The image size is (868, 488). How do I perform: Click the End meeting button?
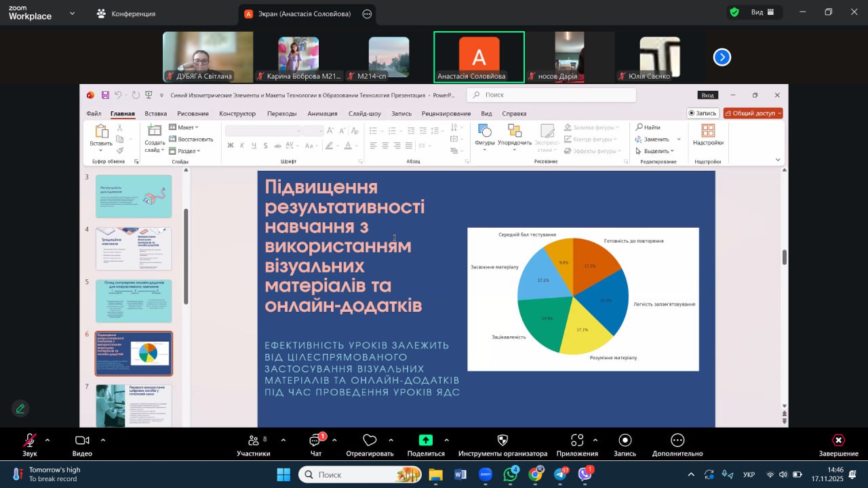[x=838, y=441]
